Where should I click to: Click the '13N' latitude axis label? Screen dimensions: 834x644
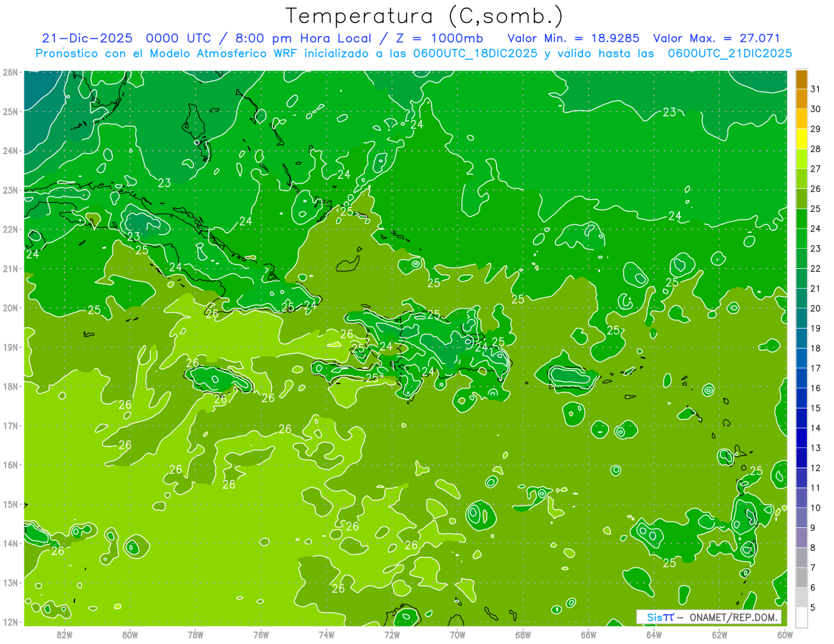click(x=10, y=582)
